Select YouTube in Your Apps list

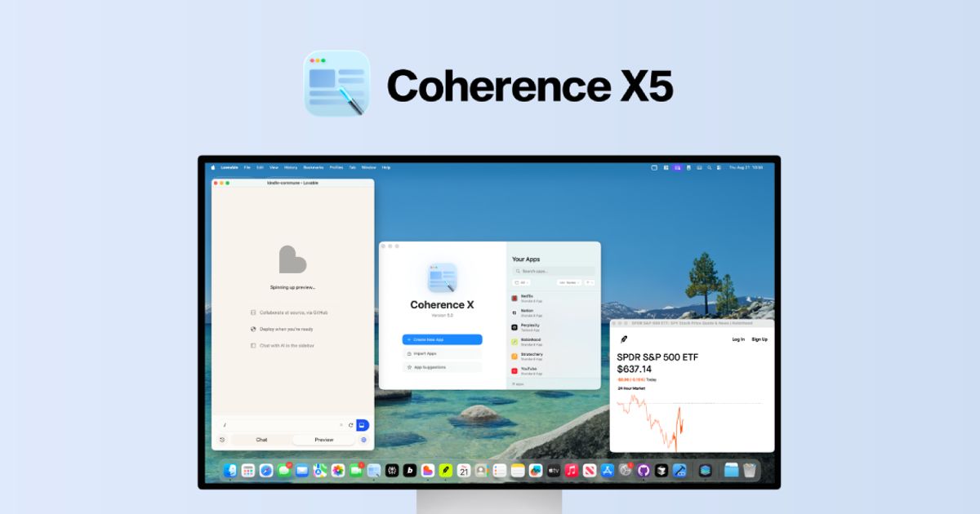(x=553, y=370)
